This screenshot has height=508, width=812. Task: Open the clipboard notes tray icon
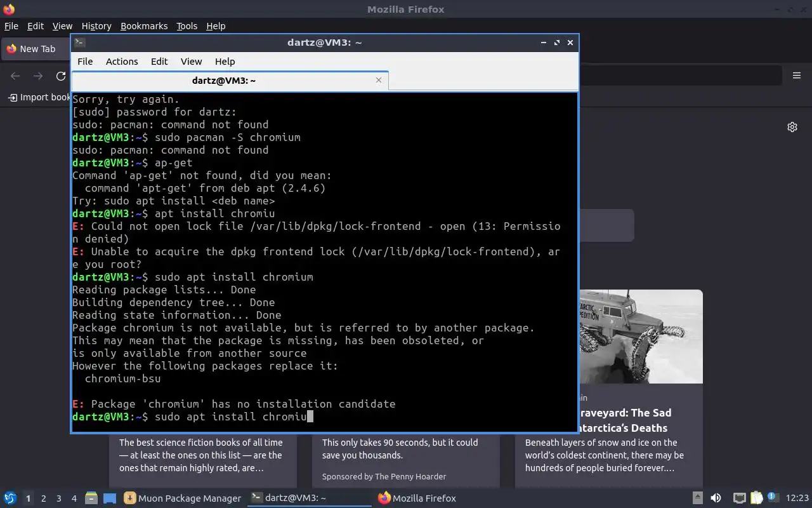coord(756,498)
